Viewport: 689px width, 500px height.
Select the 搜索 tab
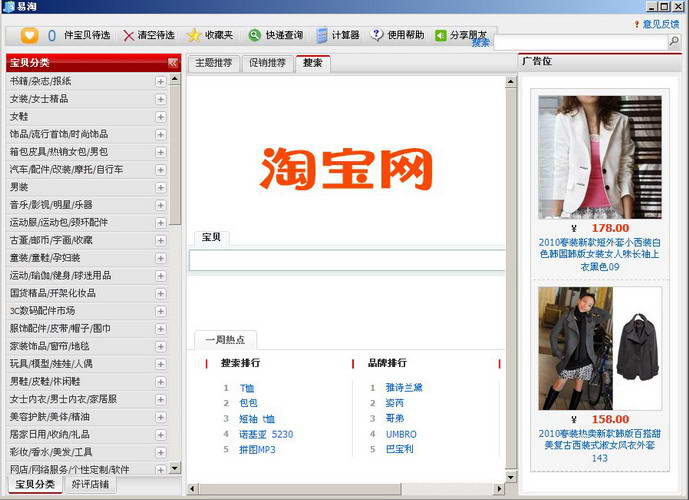313,63
